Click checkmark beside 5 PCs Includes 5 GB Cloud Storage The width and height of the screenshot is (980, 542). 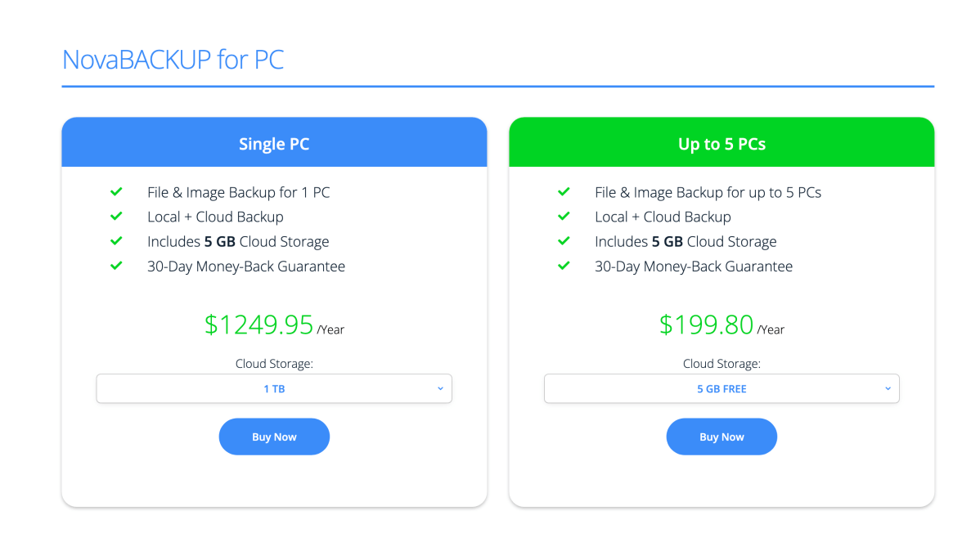click(564, 241)
